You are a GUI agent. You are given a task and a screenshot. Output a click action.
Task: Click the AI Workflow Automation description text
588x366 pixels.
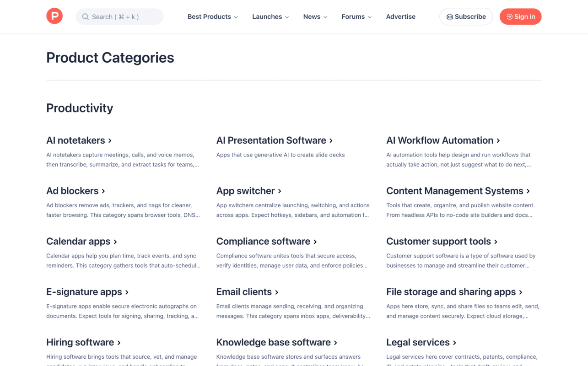coord(459,160)
